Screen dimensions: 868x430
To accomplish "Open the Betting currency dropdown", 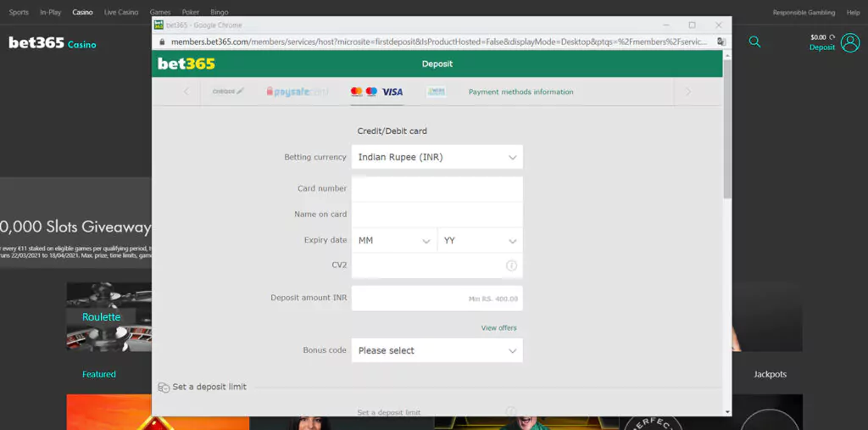I will click(x=437, y=157).
